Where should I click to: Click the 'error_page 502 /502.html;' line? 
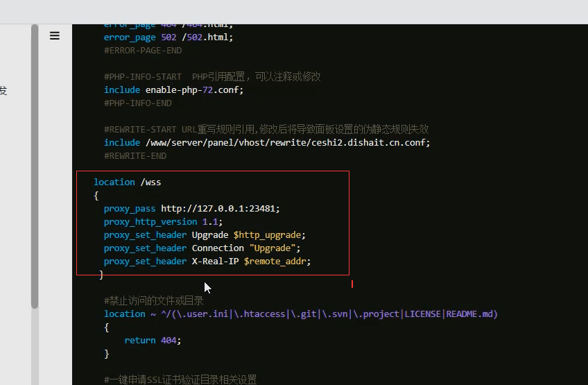[168, 37]
